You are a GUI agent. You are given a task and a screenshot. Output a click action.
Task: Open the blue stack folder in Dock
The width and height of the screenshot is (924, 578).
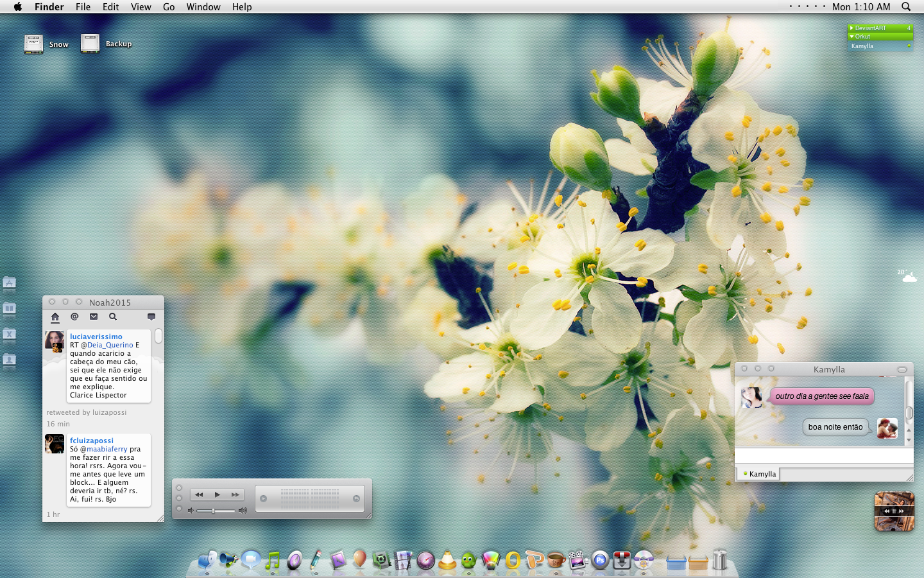pyautogui.click(x=676, y=563)
